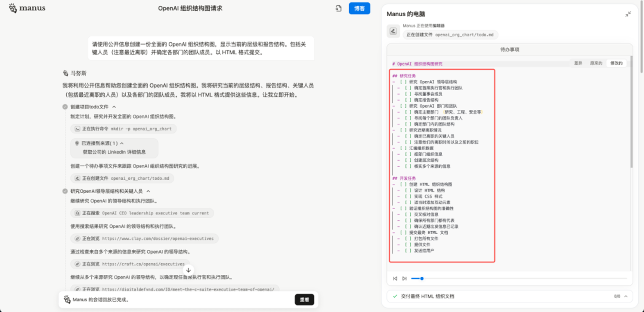Jump to previous step in replay controls

pos(395,278)
